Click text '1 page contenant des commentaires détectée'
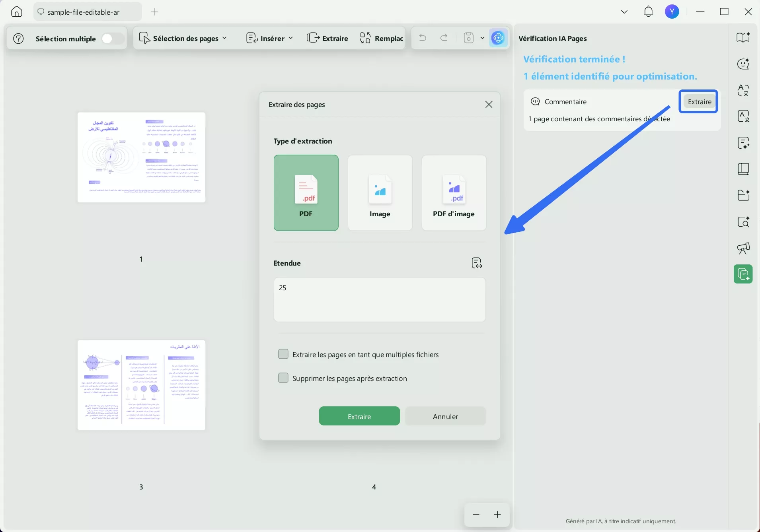760x532 pixels. pos(599,119)
